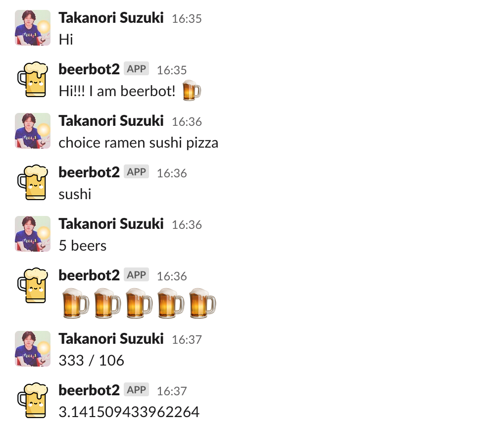Screen dimensions: 504x426
Task: Click the 3.141509433962264 result text
Action: coord(129,412)
